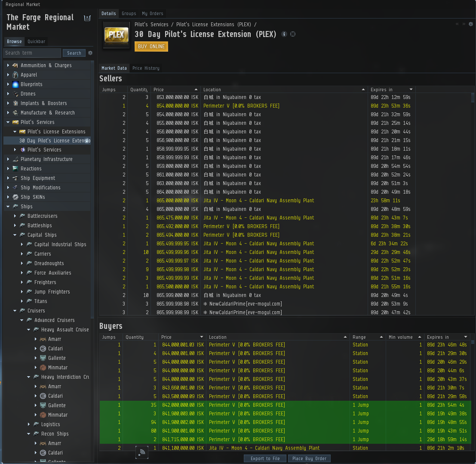The height and width of the screenshot is (464, 476).
Task: Click the Amarr faction icon under Heavy Assault
Action: [x=43, y=339]
